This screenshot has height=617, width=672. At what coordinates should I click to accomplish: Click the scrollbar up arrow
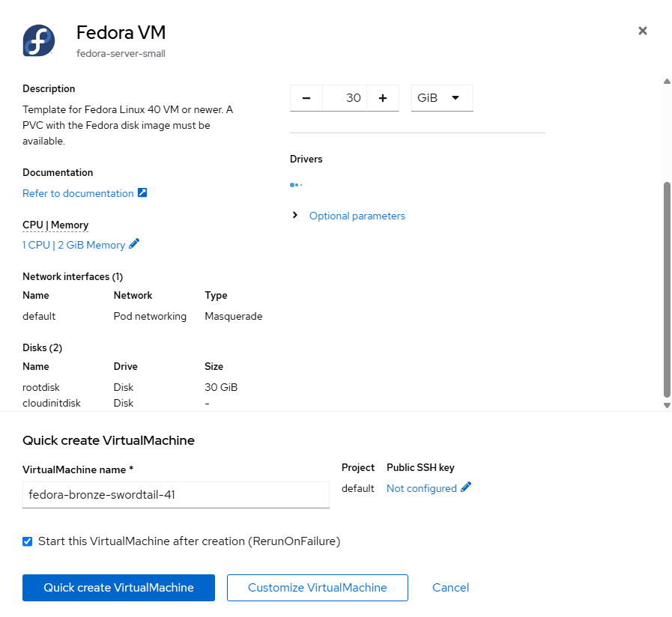point(667,82)
